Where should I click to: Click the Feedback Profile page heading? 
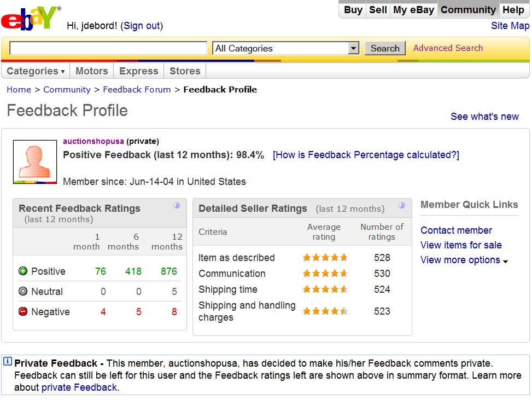(x=67, y=111)
